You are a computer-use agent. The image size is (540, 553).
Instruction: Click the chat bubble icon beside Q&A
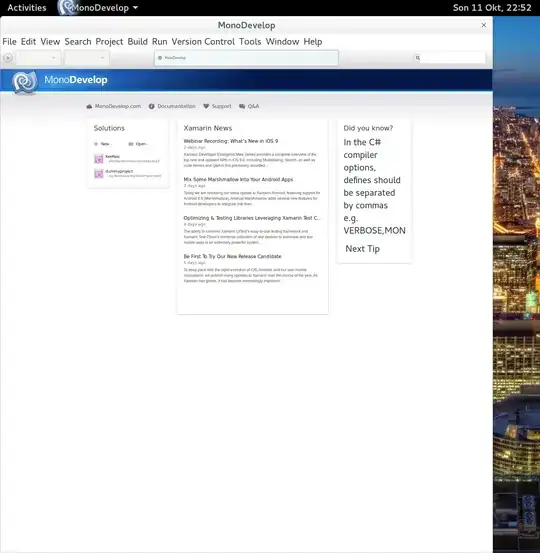[242, 106]
